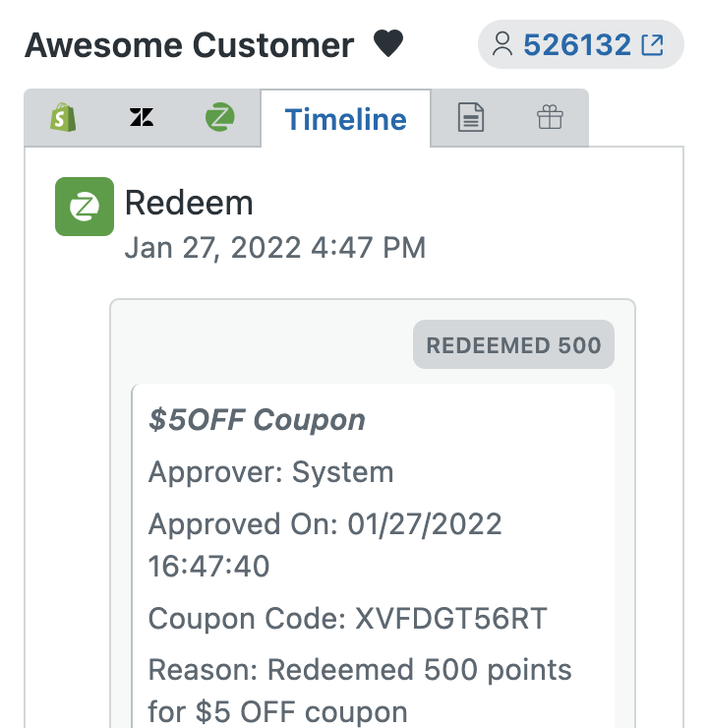Open the document notes tab
Image resolution: width=708 pixels, height=728 pixels.
472,119
